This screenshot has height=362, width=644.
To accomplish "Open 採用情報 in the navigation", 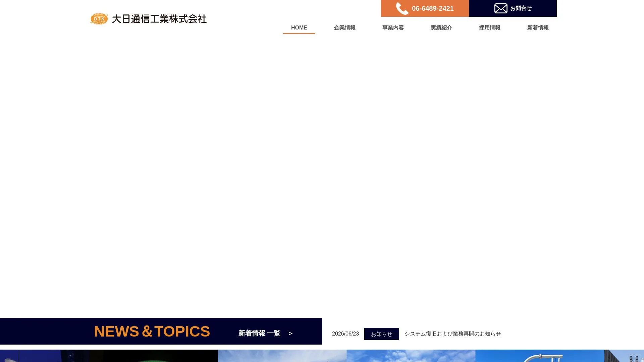I will [490, 28].
